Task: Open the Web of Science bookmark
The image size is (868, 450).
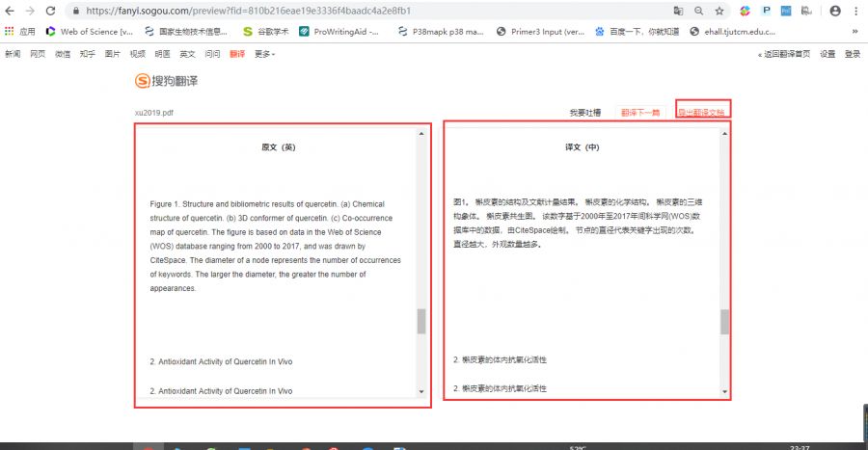Action: [89, 32]
